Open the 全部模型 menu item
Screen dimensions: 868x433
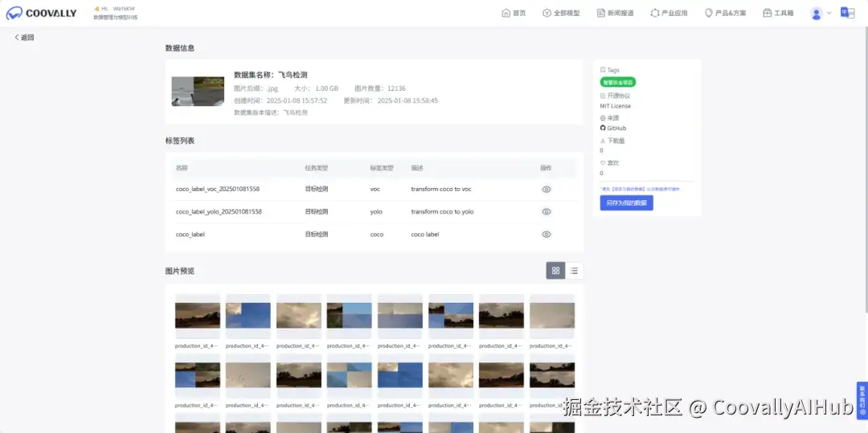click(561, 13)
